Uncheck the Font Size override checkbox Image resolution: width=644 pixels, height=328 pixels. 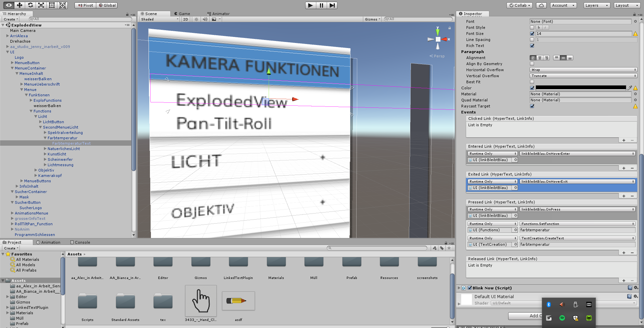coord(532,34)
